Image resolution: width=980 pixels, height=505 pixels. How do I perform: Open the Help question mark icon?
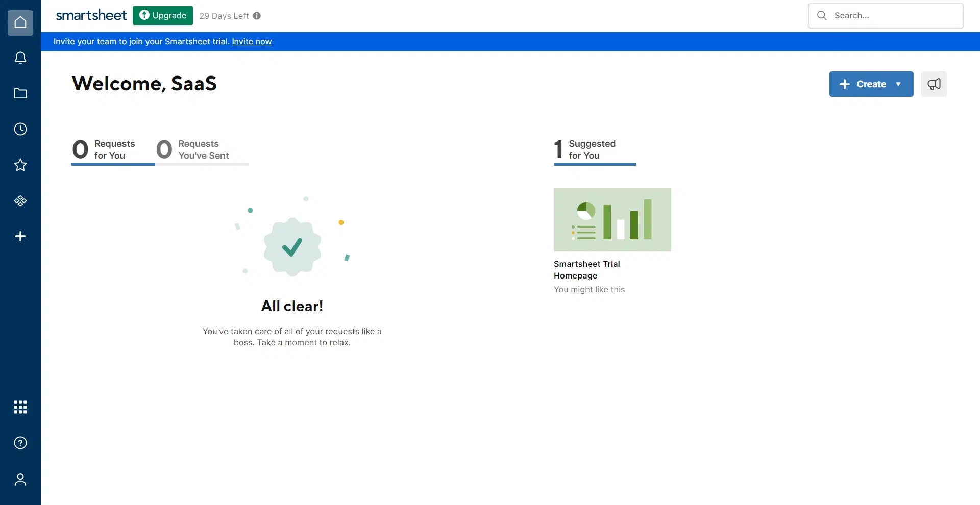click(20, 443)
